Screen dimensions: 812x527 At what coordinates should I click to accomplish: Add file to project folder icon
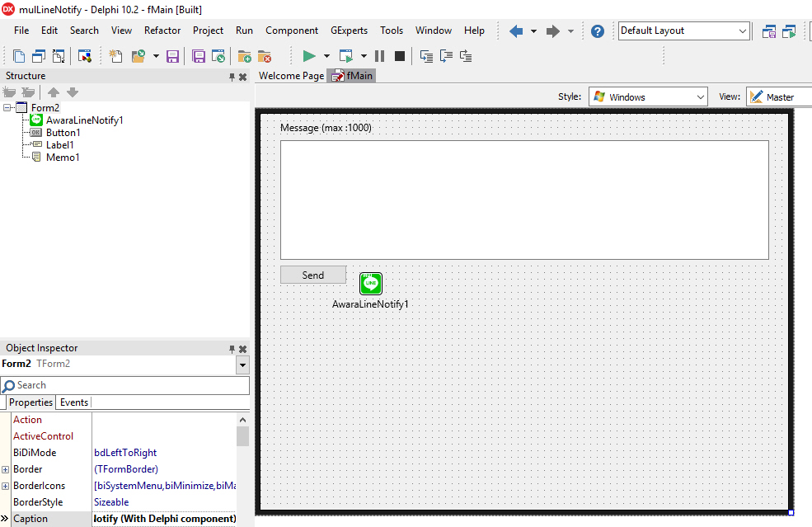tap(245, 56)
